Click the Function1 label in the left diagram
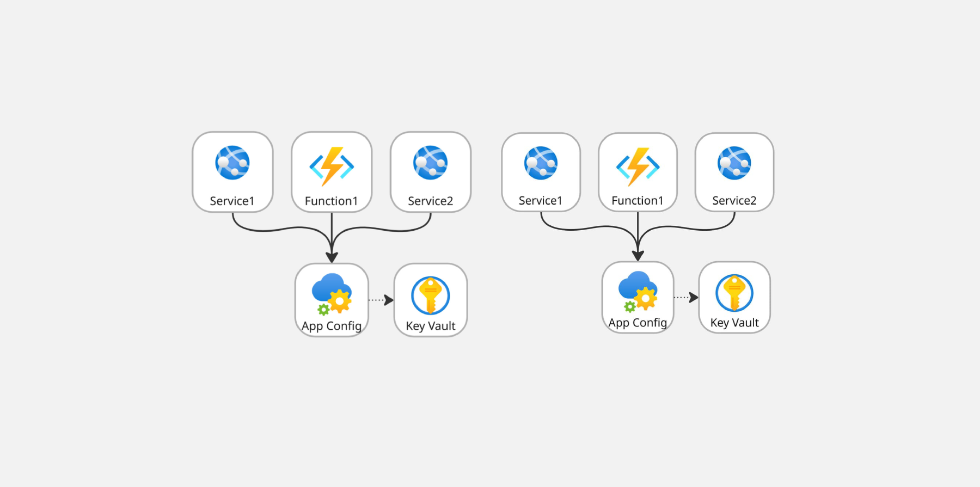This screenshot has height=487, width=980. 332,201
